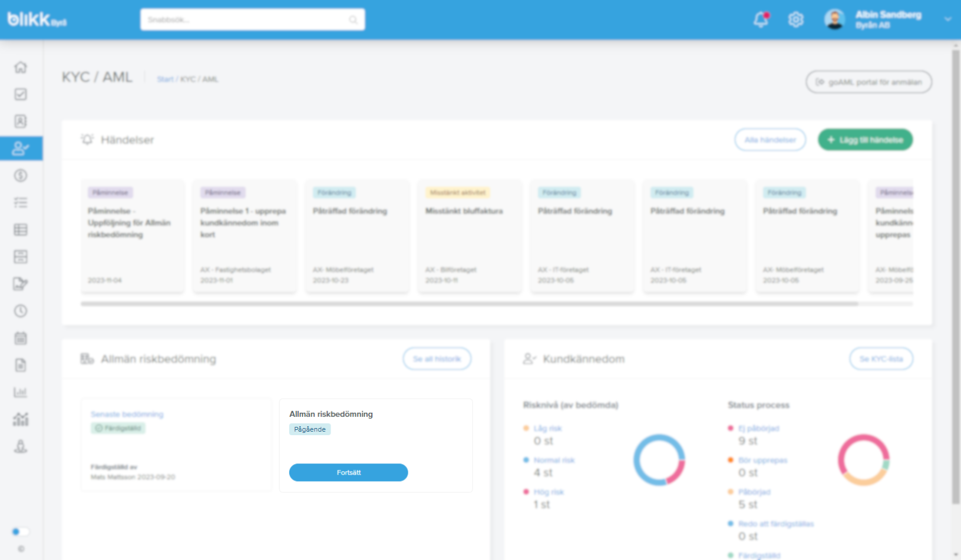This screenshot has height=560, width=961.
Task: Open the document file icon in sidebar
Action: (x=21, y=365)
